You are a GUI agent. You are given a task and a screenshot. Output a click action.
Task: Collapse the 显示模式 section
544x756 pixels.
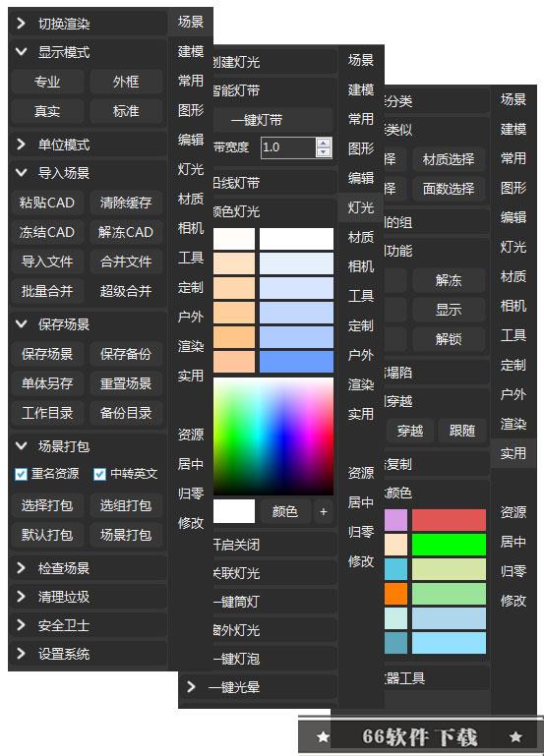[x=22, y=51]
